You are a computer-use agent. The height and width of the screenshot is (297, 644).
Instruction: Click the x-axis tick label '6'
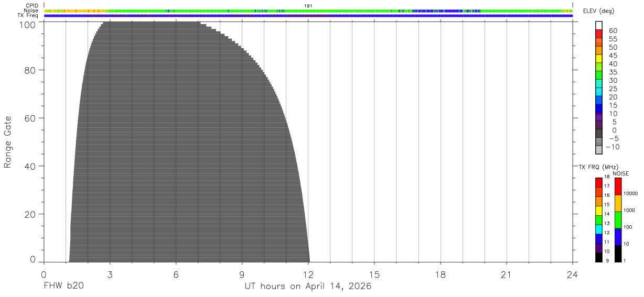[176, 274]
